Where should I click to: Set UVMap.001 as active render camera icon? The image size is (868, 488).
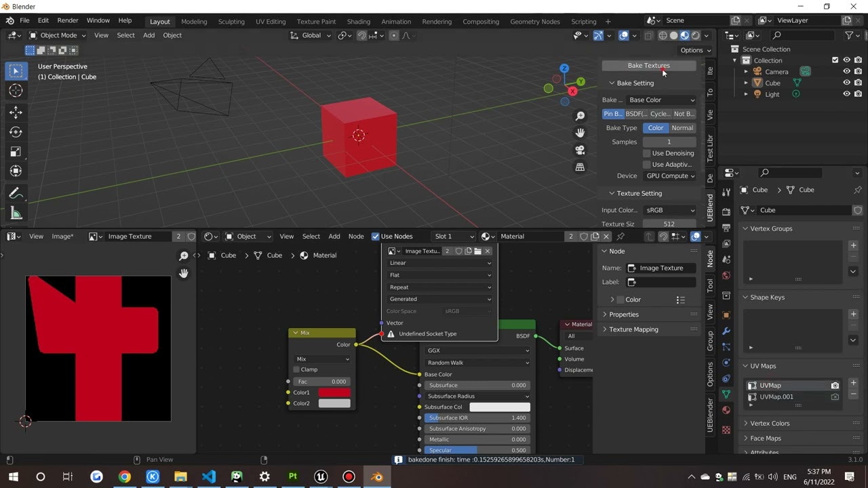835,397
